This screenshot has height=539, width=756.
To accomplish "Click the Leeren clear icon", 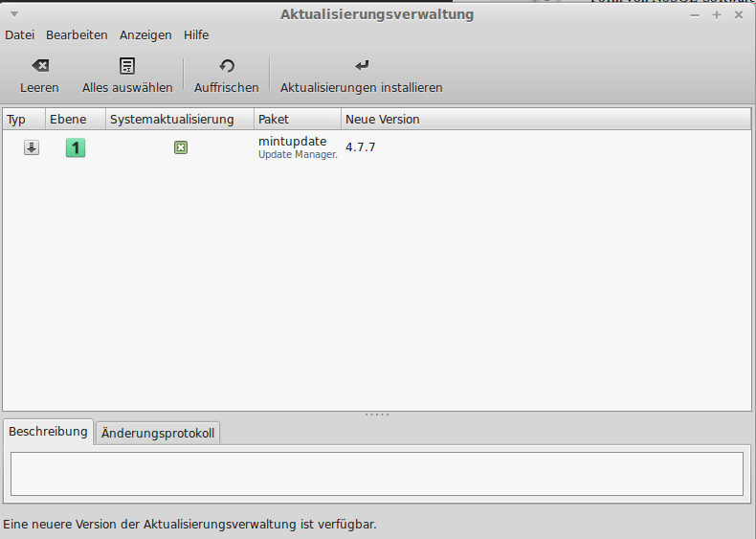I will click(40, 66).
